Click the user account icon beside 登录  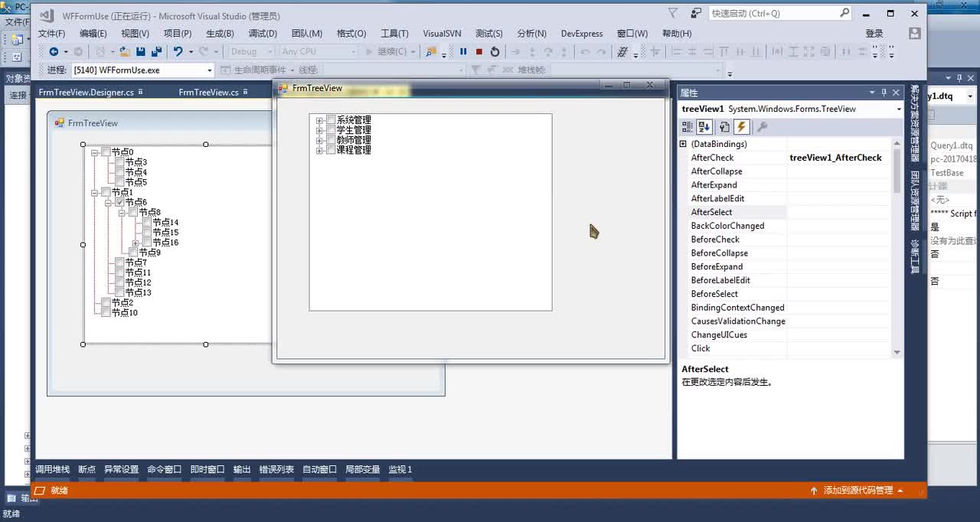point(914,33)
